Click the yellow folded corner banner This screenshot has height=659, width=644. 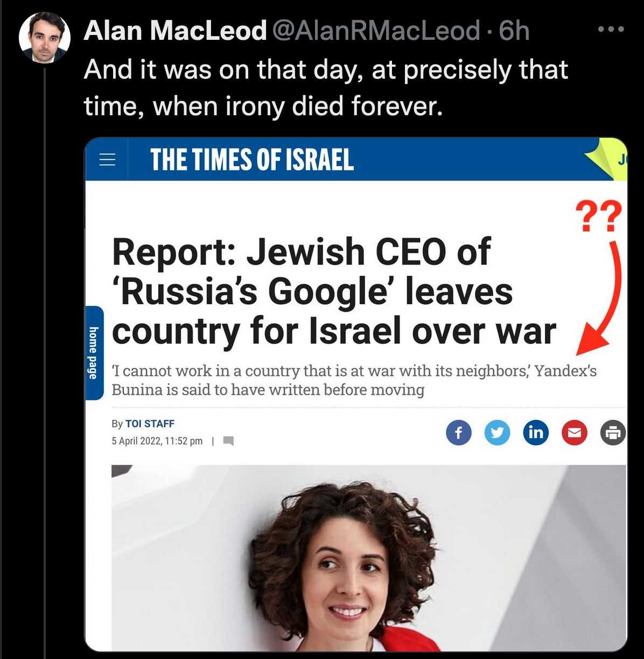click(x=608, y=158)
